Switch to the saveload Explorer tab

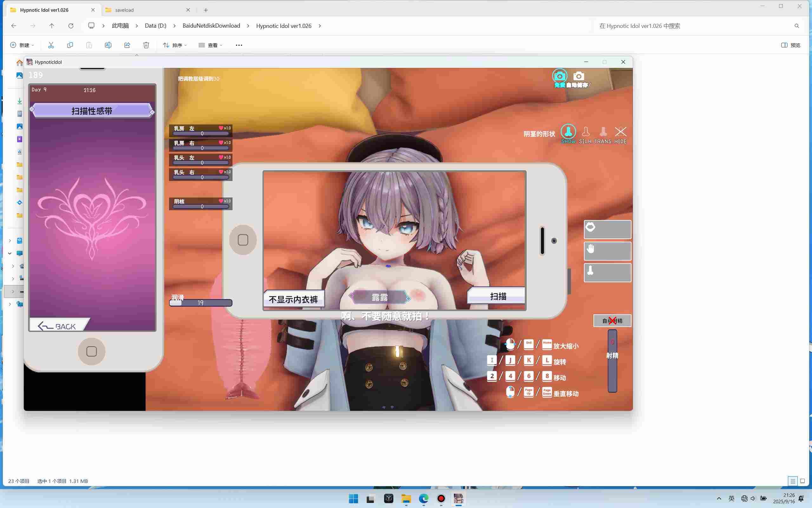[147, 10]
